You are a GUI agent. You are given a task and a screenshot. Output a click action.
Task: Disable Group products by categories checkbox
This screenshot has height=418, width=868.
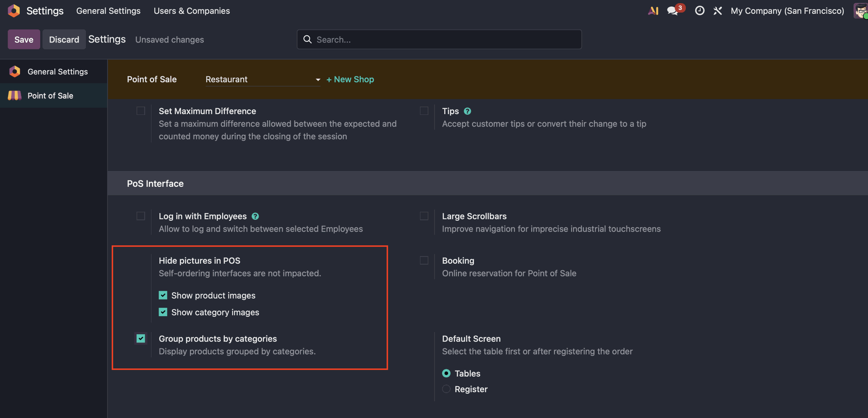coord(141,339)
